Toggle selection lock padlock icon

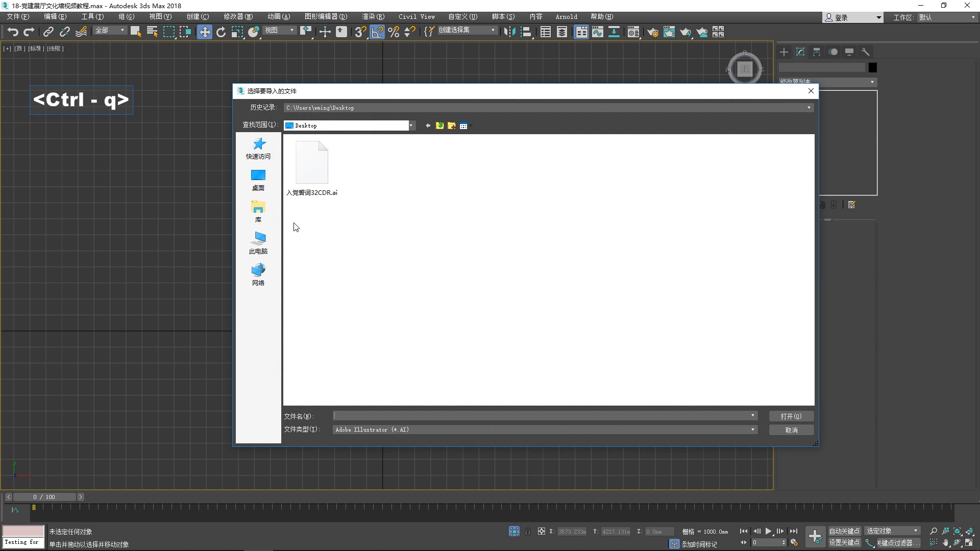[528, 532]
